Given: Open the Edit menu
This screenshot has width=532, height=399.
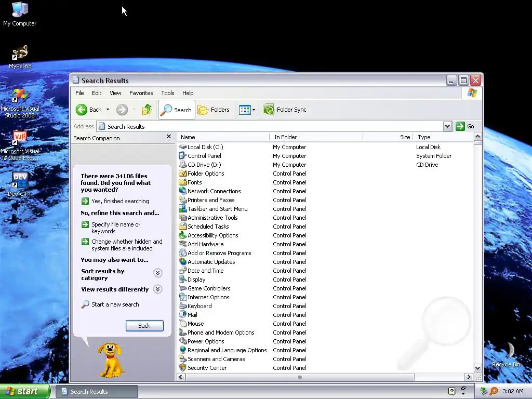Looking at the screenshot, I should (x=96, y=93).
